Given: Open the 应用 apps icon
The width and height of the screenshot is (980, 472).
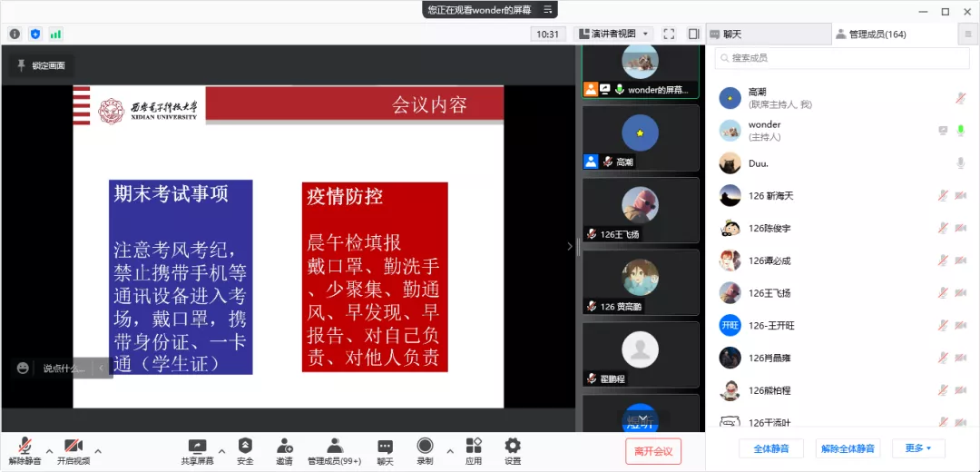Looking at the screenshot, I should click(474, 446).
